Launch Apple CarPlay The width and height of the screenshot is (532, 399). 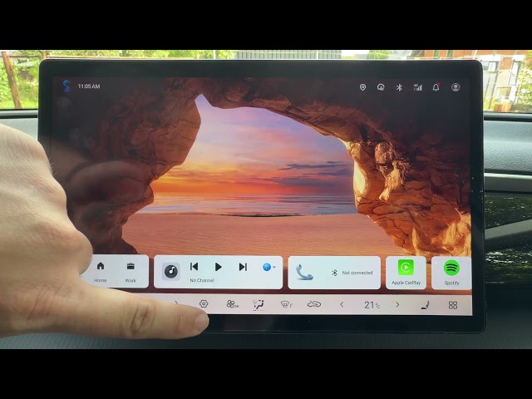click(406, 273)
